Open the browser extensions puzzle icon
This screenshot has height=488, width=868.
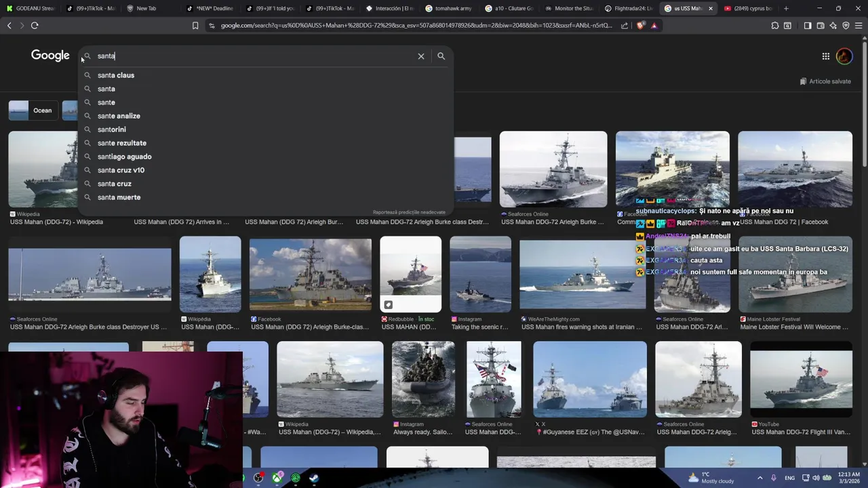(775, 26)
